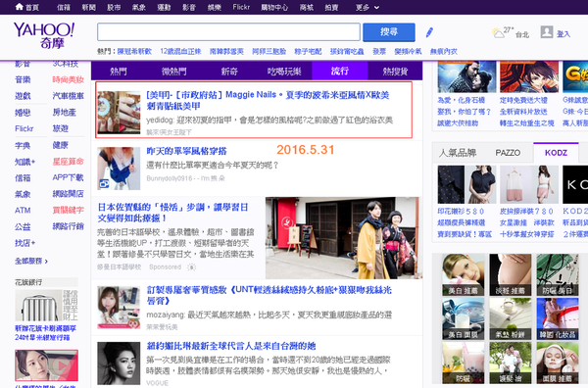This screenshot has height=388, width=588.
Task: Open 字典 in left sidebar
Action: click(23, 145)
